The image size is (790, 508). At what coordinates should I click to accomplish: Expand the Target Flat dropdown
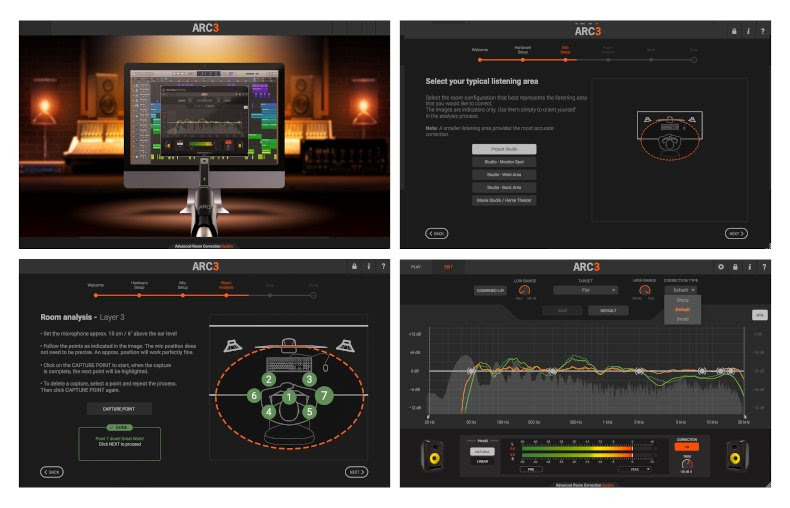pos(585,290)
